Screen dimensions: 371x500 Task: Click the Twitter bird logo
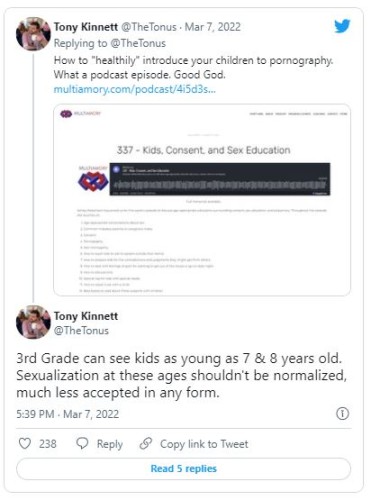(342, 26)
